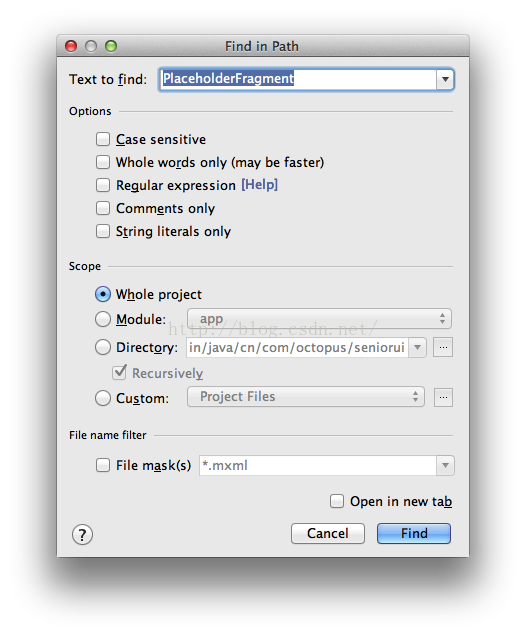Click the yellow minimize window button
Viewport: 526px width, 636px height.
pos(91,46)
